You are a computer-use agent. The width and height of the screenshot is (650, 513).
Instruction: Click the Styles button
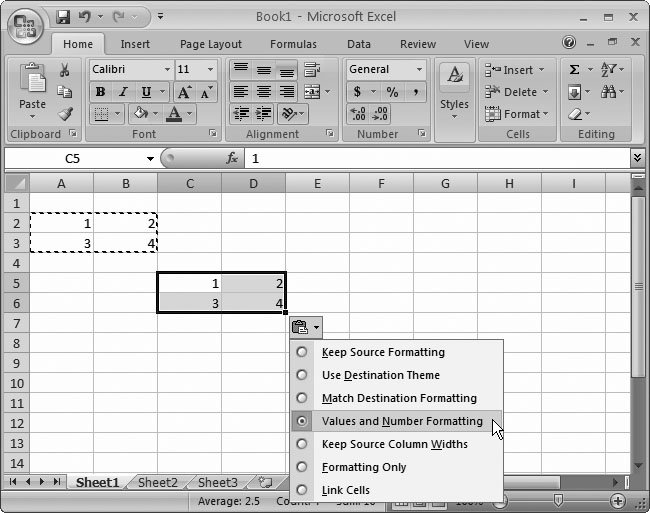(x=454, y=90)
